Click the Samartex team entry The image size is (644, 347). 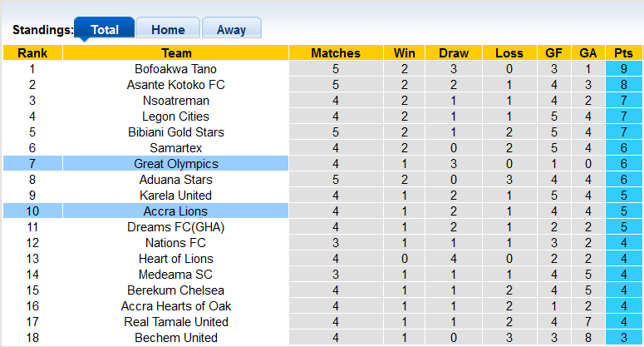tap(176, 148)
